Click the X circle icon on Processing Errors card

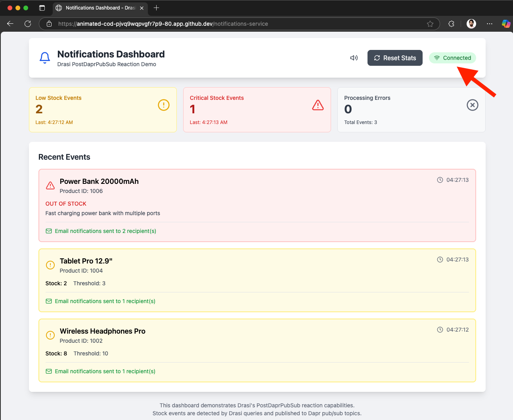[472, 105]
